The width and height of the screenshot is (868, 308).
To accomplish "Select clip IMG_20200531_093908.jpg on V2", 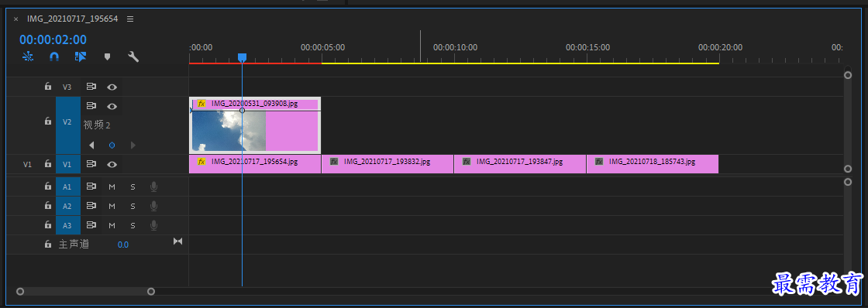I will click(x=255, y=125).
